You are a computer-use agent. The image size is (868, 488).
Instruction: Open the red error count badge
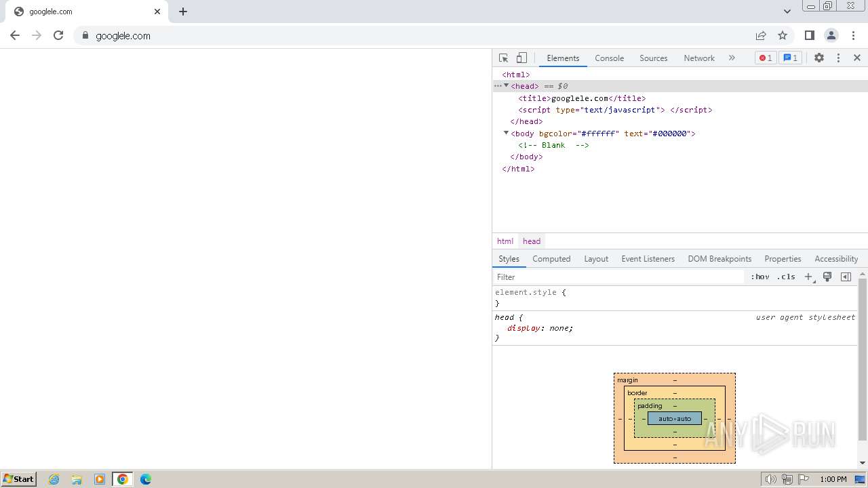click(766, 58)
